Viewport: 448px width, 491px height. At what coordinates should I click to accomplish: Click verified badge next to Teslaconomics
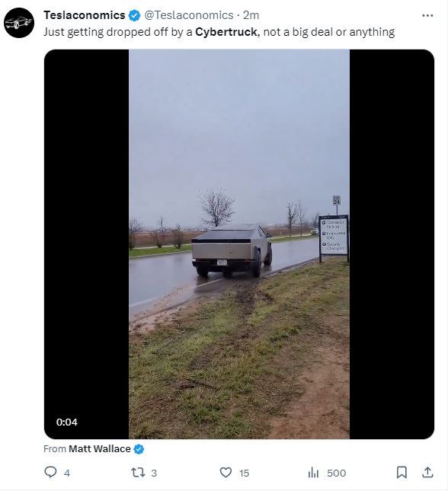coord(135,15)
